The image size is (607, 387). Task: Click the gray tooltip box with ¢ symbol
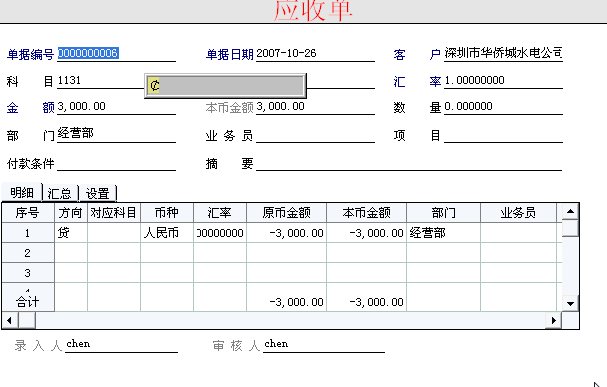click(225, 86)
